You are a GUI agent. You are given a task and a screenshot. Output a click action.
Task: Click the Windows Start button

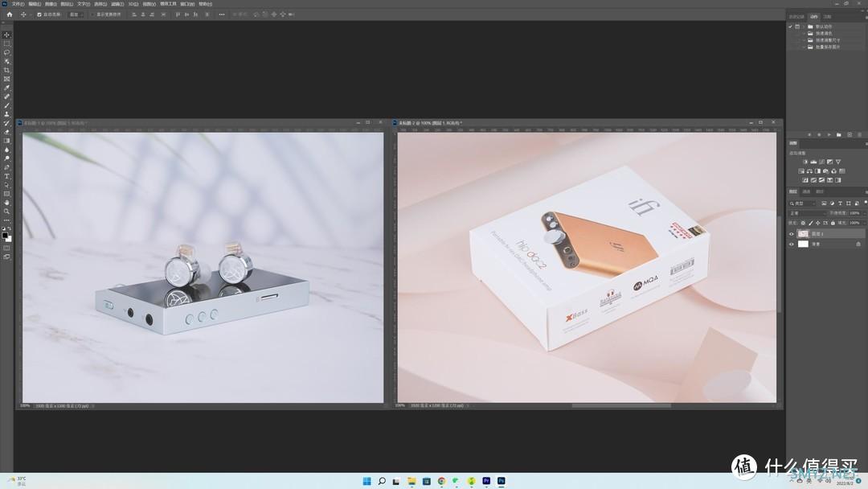366,481
